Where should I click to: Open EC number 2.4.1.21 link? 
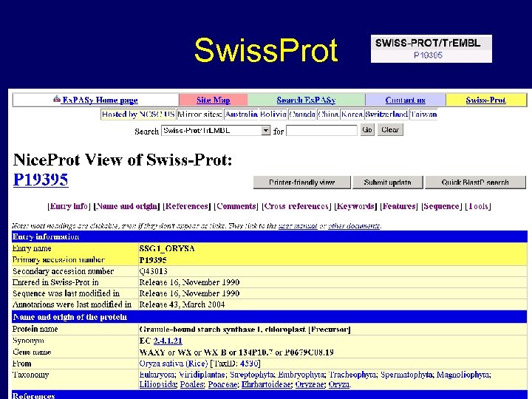168,341
